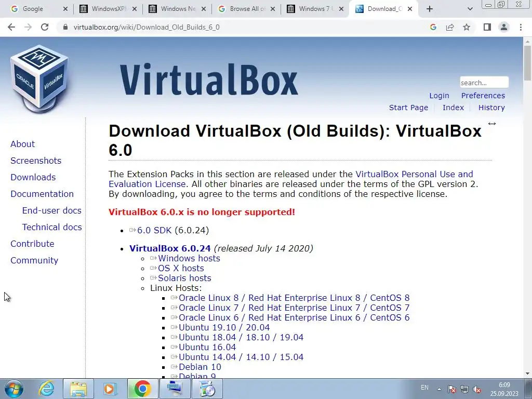Image resolution: width=532 pixels, height=399 pixels.
Task: Show hidden tray icons arrow
Action: click(439, 389)
